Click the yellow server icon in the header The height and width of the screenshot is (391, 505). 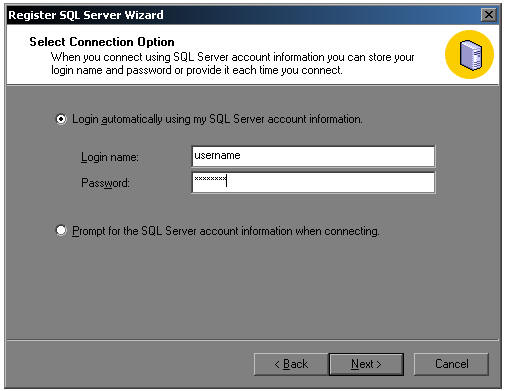469,54
